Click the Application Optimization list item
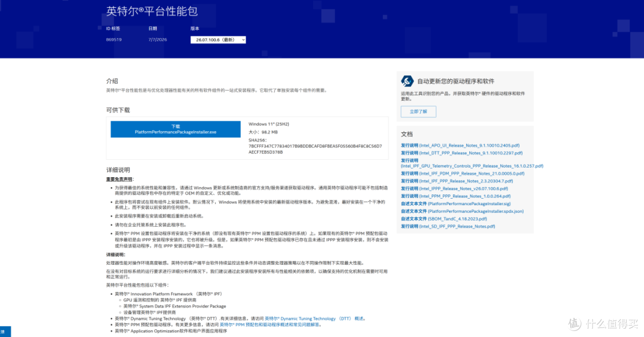 click(171, 331)
